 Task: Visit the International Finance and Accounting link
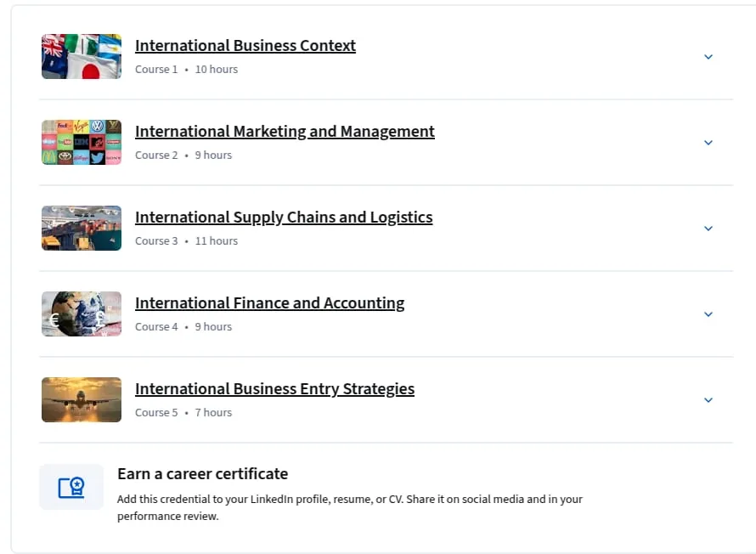pyautogui.click(x=269, y=303)
